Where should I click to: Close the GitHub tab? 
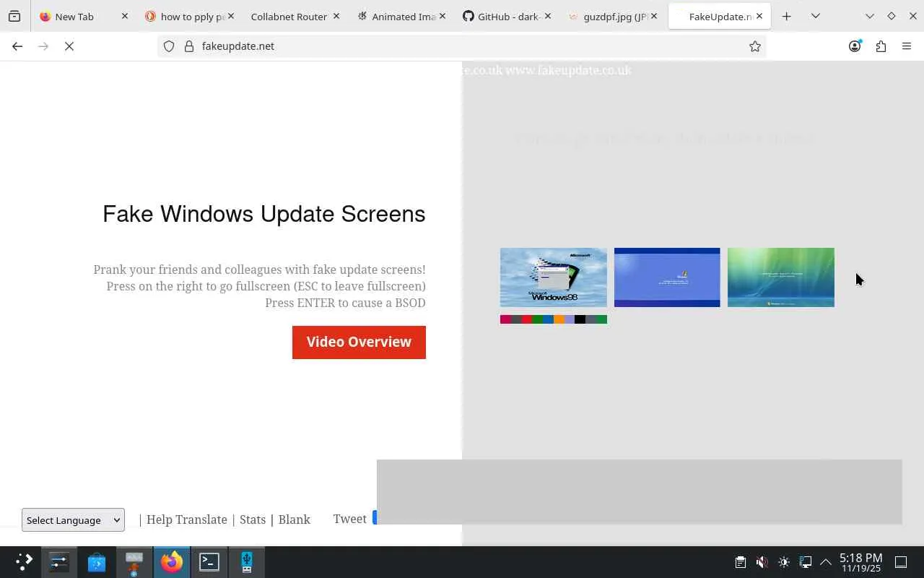(548, 16)
